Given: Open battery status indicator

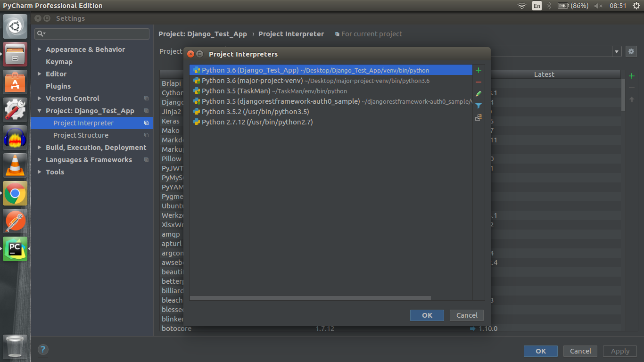Looking at the screenshot, I should pyautogui.click(x=573, y=6).
